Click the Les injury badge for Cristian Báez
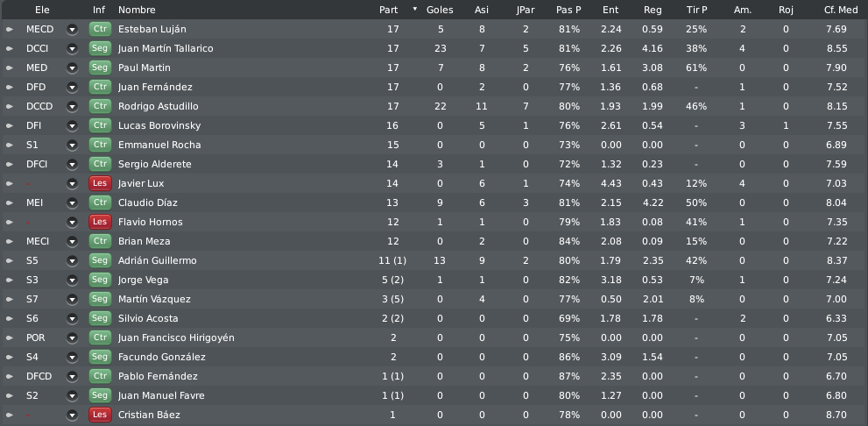Screen dimensions: 868x426 [100, 415]
